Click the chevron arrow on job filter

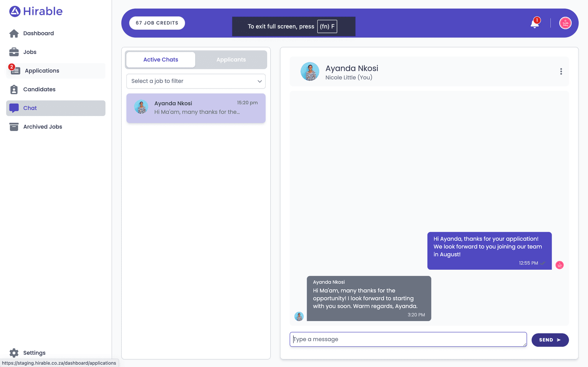260,81
